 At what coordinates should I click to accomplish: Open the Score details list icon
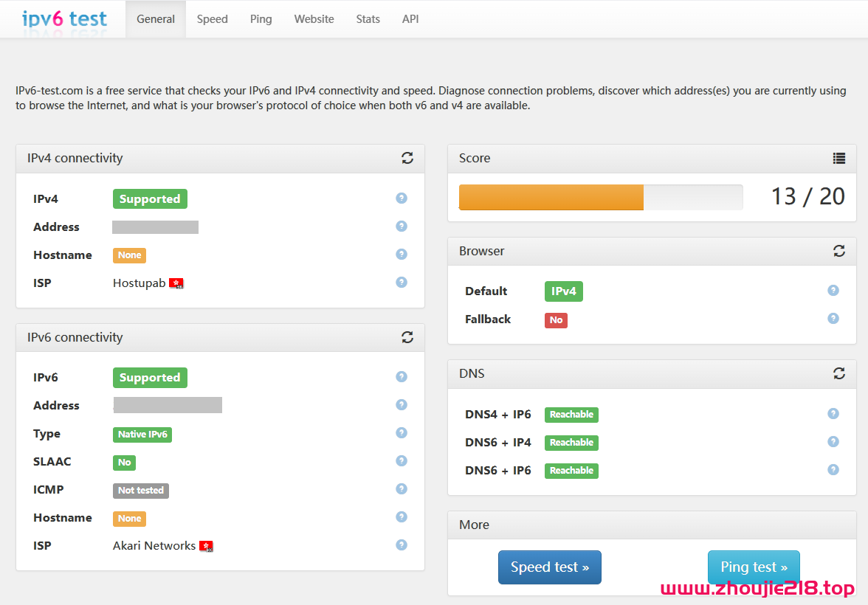(839, 158)
